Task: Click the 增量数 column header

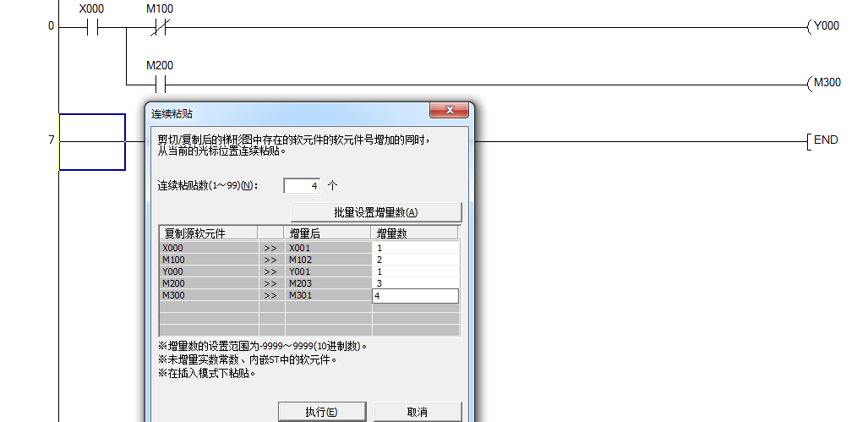Action: tap(414, 233)
